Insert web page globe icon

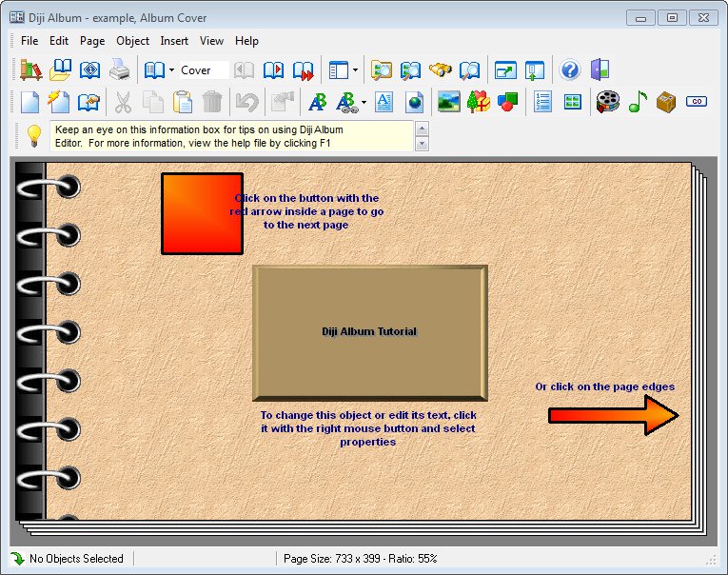click(414, 102)
